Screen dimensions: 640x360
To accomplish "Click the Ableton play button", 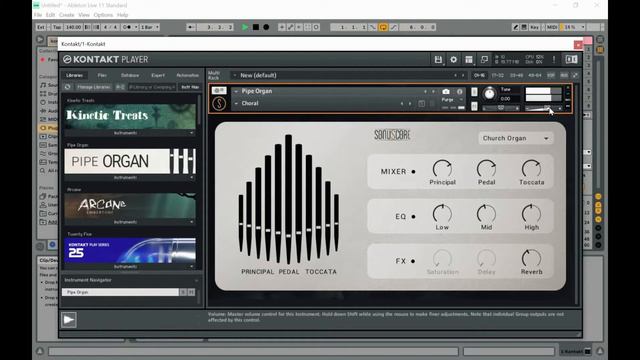I will [245, 27].
